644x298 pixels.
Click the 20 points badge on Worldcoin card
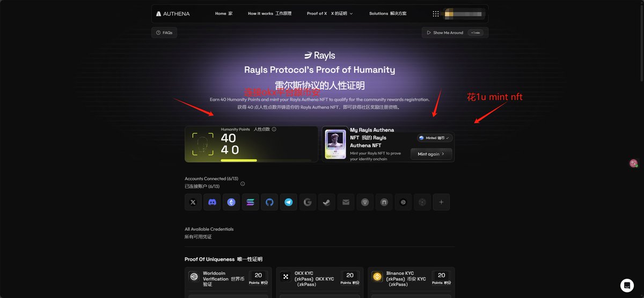pyautogui.click(x=259, y=278)
